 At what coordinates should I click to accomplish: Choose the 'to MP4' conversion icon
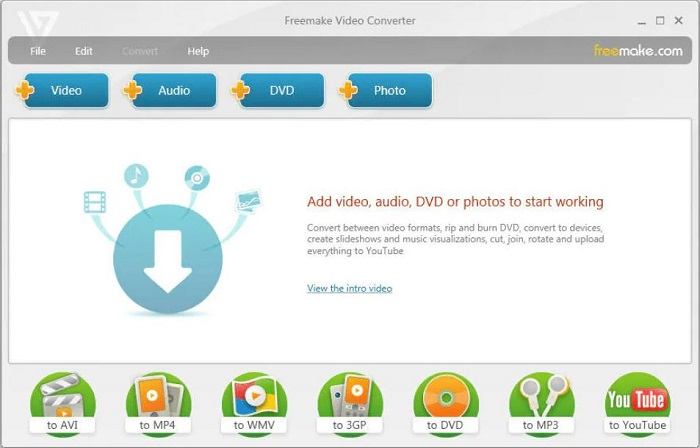click(x=158, y=404)
